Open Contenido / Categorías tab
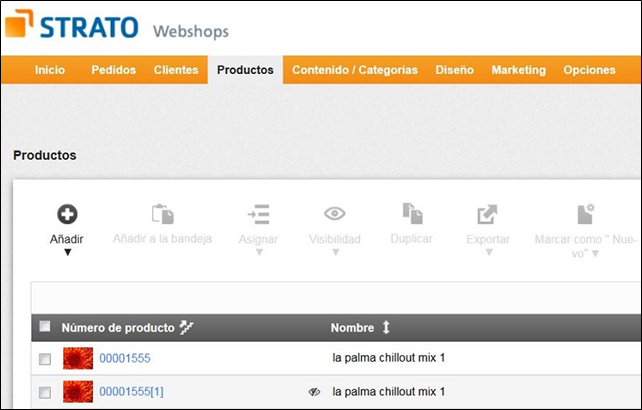642x410 pixels. 355,70
